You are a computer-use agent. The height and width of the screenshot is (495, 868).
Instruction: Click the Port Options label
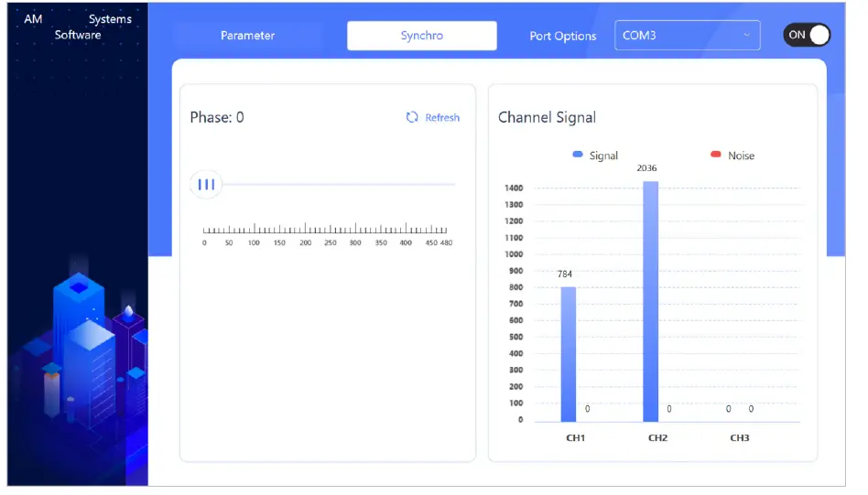pos(563,36)
